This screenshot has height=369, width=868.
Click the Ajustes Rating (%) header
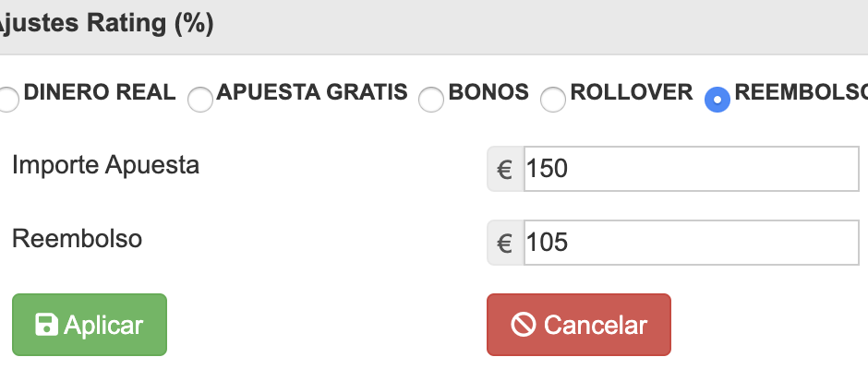coord(105,24)
